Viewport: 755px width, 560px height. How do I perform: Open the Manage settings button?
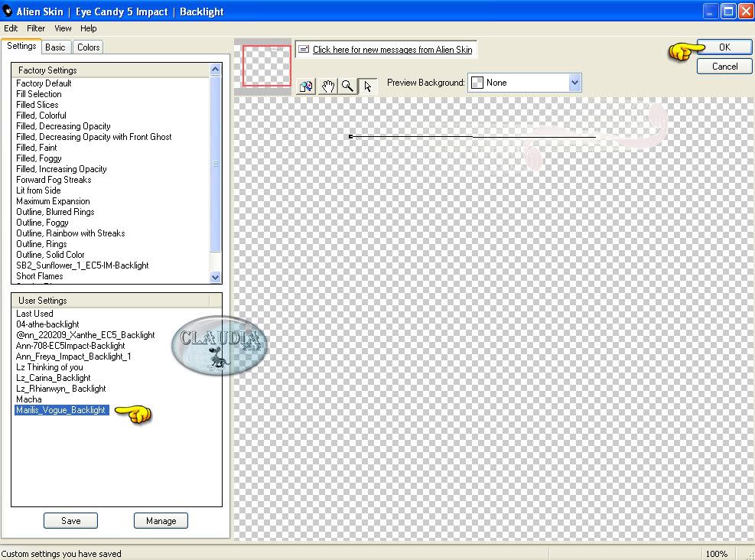161,520
